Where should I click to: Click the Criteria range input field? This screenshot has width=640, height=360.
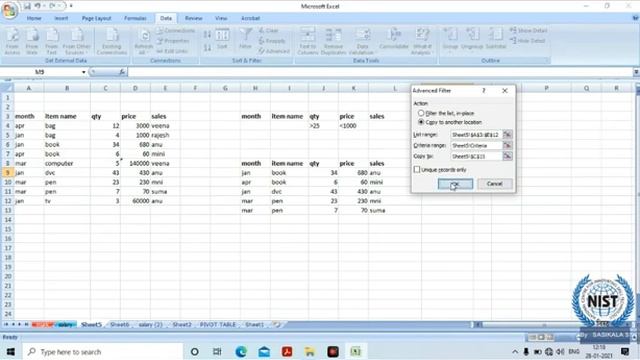pyautogui.click(x=476, y=145)
